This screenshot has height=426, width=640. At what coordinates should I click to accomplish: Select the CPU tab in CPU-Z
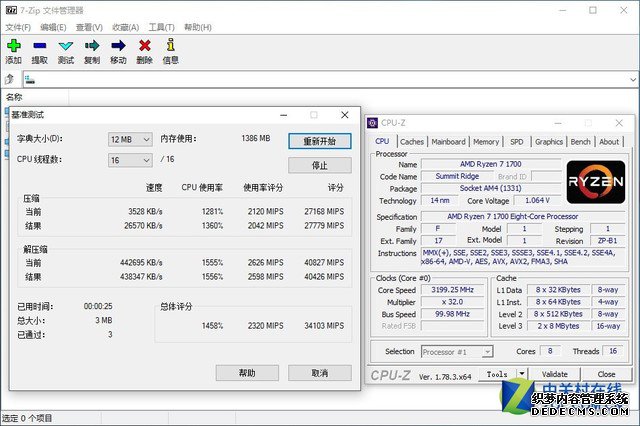[382, 141]
